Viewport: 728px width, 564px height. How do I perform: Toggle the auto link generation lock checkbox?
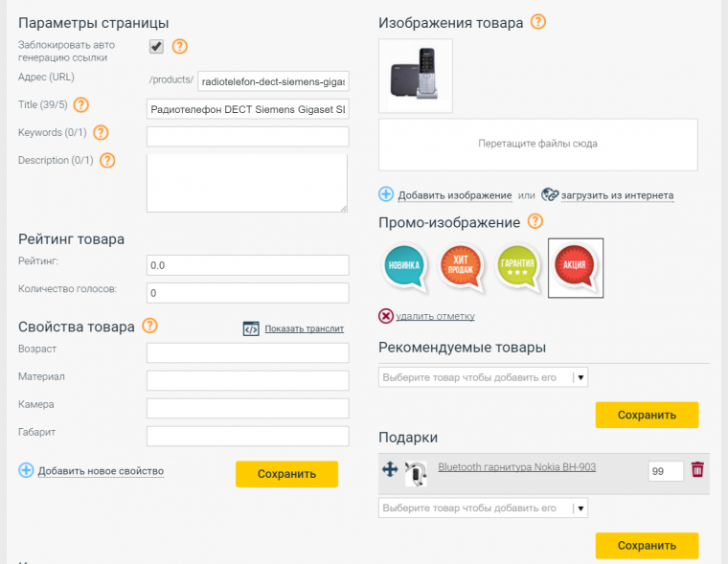pyautogui.click(x=156, y=46)
